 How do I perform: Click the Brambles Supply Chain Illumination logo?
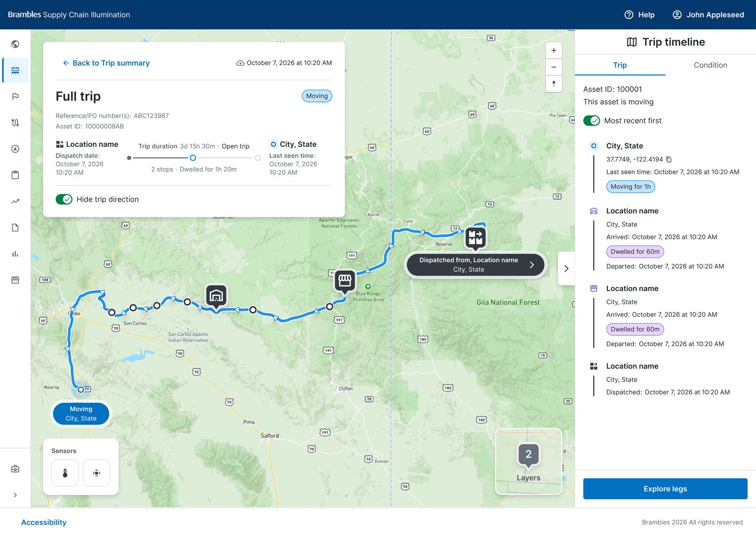[x=69, y=15]
